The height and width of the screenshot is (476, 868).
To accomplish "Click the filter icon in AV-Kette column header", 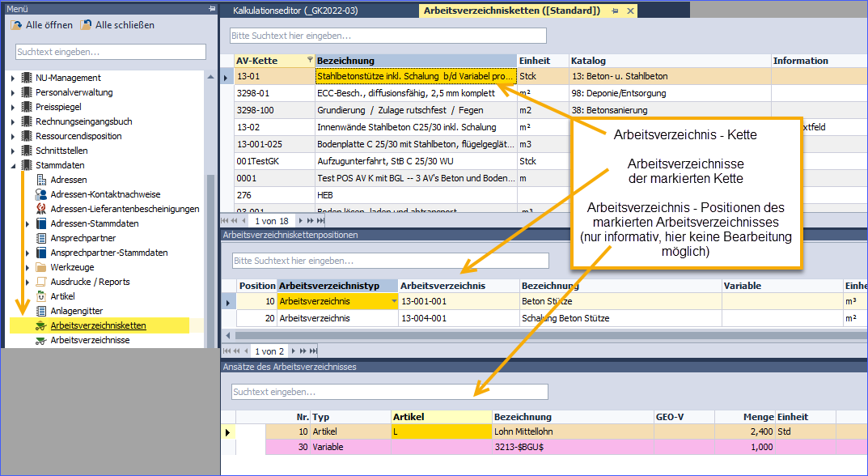I will [310, 61].
